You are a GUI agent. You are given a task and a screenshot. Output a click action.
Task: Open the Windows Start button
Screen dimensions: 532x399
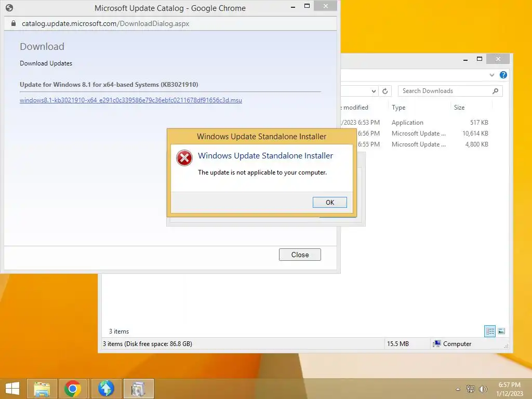pyautogui.click(x=12, y=389)
